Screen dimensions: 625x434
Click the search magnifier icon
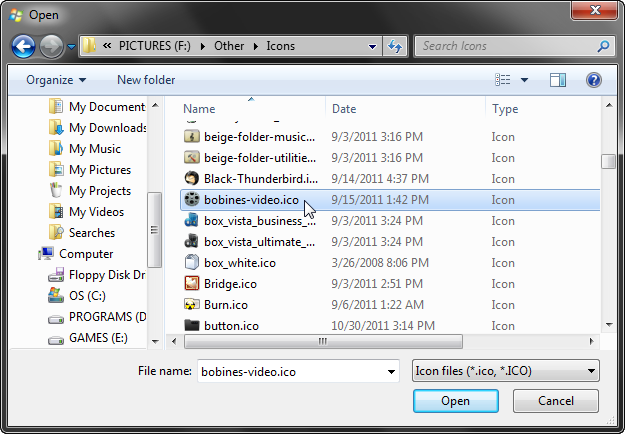603,46
